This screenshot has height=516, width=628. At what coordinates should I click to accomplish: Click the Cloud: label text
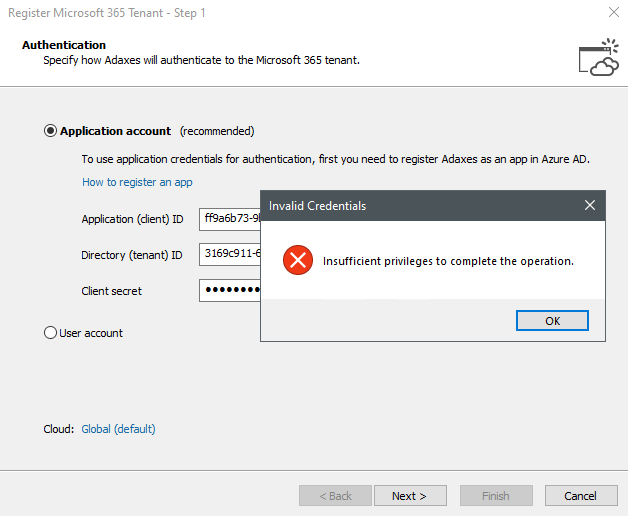[59, 429]
